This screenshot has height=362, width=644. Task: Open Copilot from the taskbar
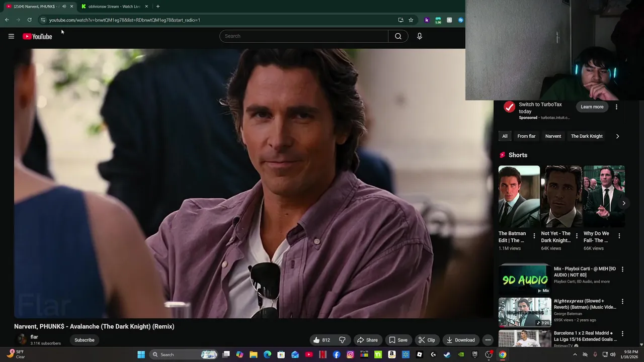click(x=239, y=354)
